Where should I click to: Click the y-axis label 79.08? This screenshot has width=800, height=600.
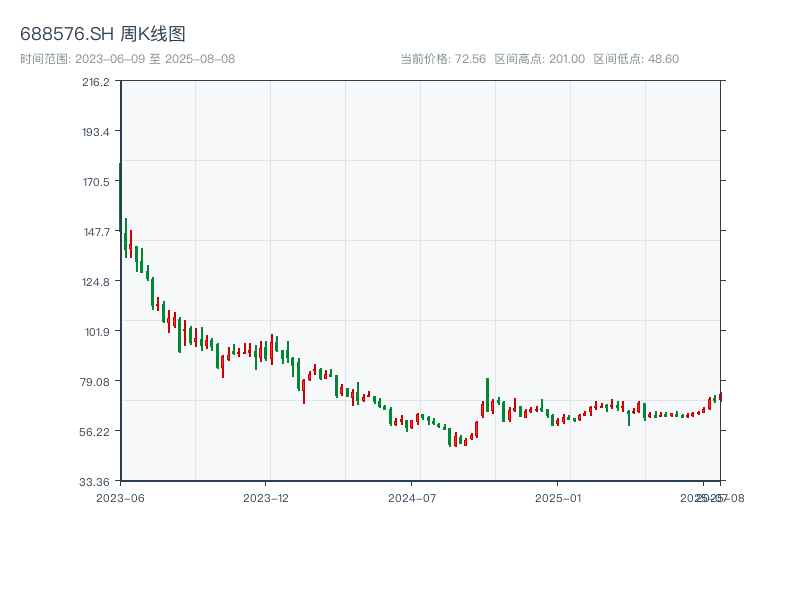coord(96,382)
